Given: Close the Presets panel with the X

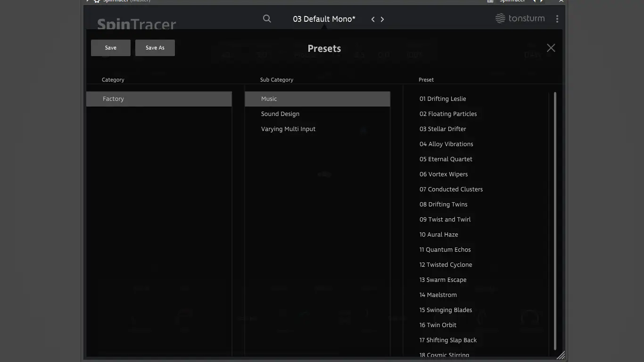Looking at the screenshot, I should point(551,48).
